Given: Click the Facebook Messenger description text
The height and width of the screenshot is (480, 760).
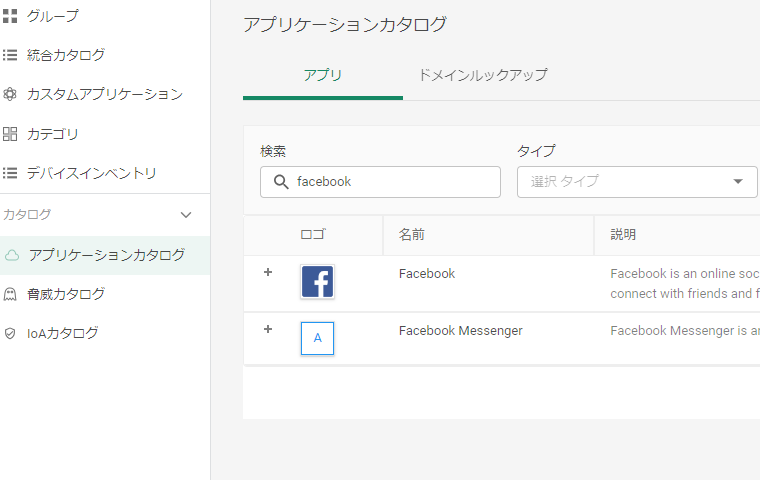Looking at the screenshot, I should coord(685,331).
